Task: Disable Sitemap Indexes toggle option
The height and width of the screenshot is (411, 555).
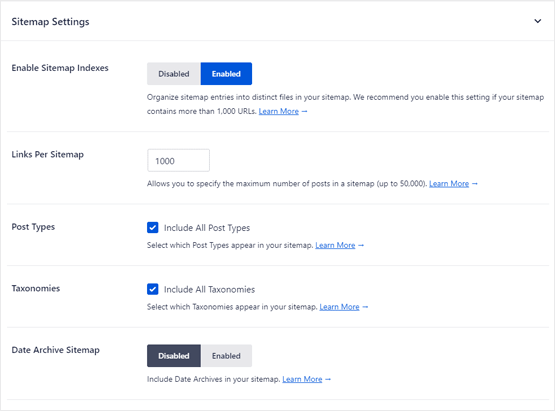Action: [174, 74]
